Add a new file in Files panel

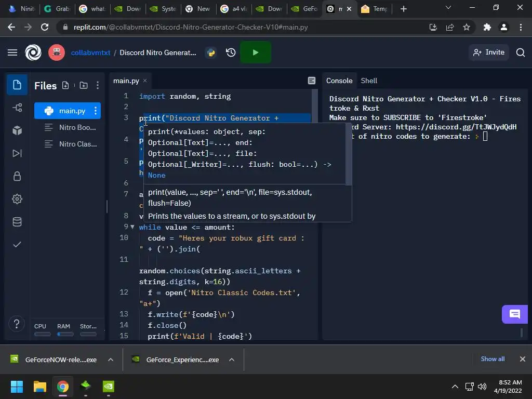[x=65, y=86]
